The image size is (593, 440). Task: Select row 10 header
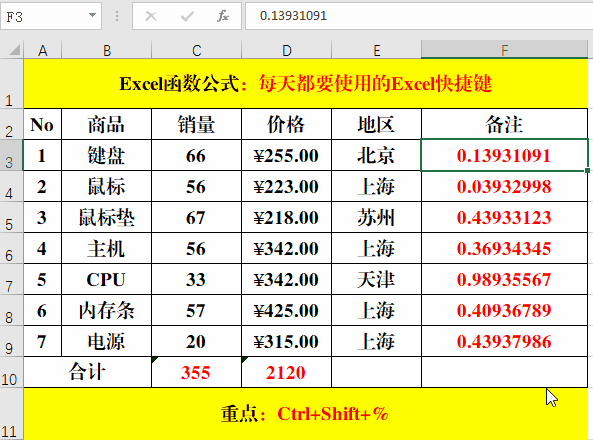click(x=11, y=372)
